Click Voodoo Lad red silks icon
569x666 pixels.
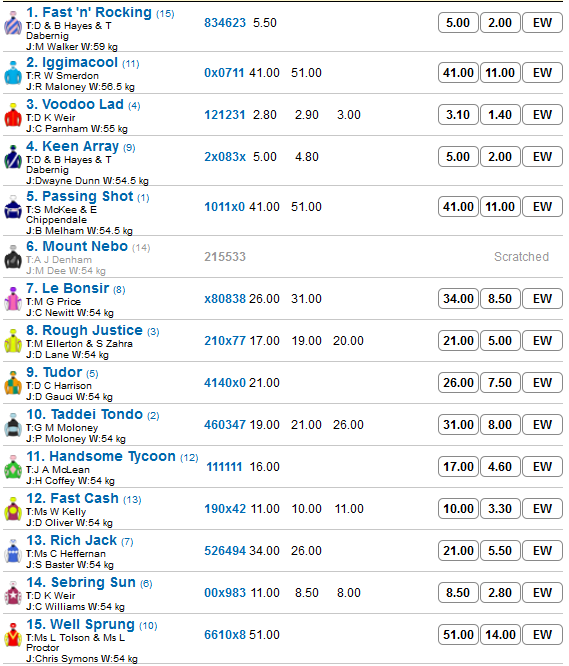(x=13, y=115)
